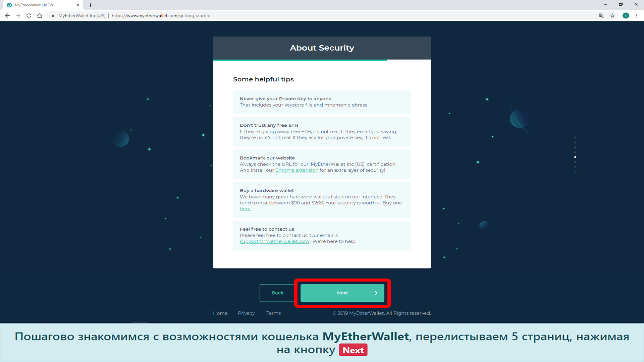Open the Google Translate icon
Screen dimensions: 644x362
point(602,15)
